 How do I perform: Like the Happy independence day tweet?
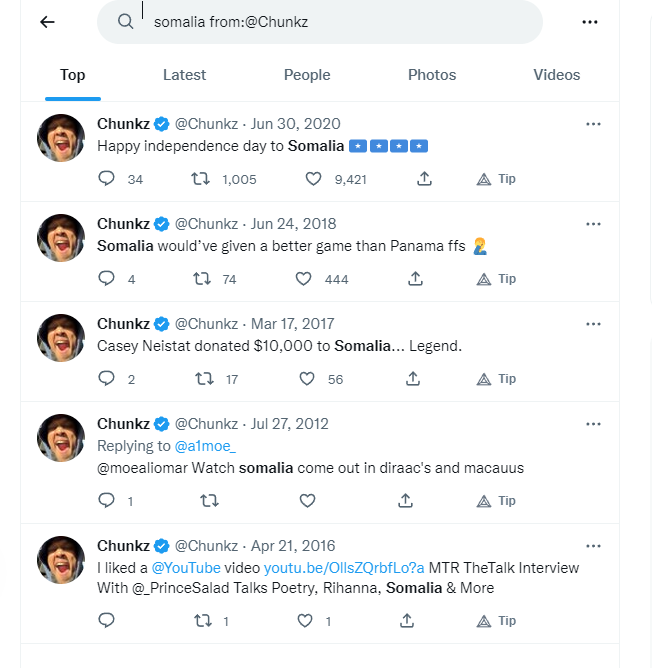(313, 179)
